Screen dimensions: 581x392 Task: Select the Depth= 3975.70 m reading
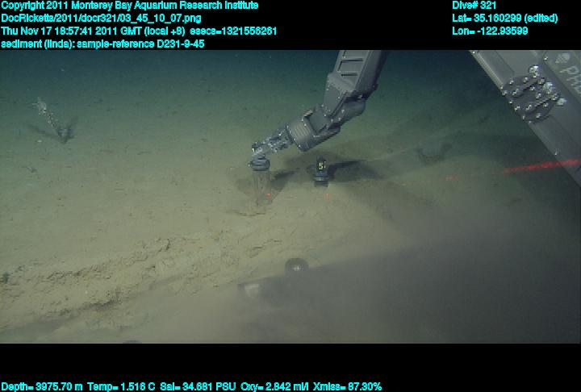tap(41, 387)
